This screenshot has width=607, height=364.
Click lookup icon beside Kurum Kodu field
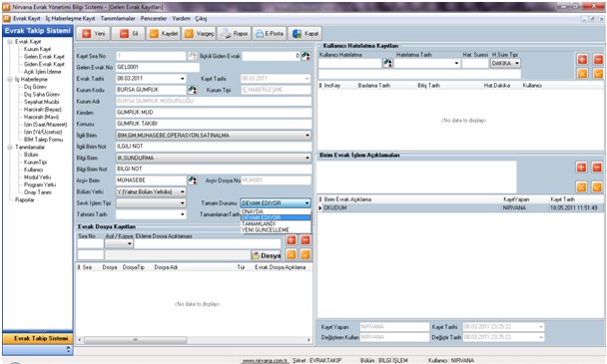(192, 90)
